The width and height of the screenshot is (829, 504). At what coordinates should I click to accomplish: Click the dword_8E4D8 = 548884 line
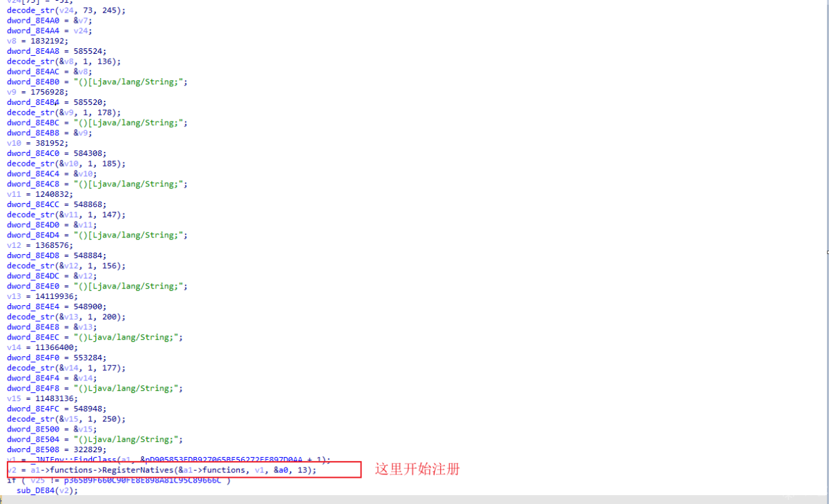pos(57,255)
